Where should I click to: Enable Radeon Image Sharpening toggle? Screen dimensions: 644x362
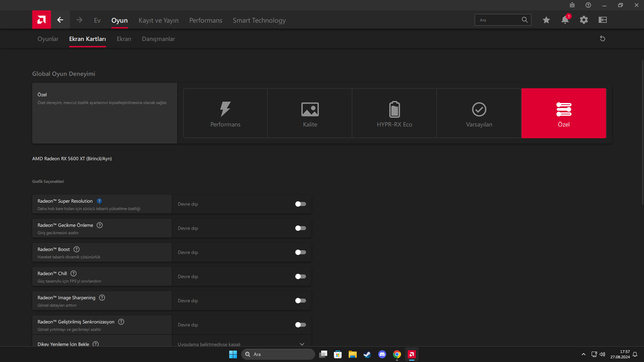(300, 301)
